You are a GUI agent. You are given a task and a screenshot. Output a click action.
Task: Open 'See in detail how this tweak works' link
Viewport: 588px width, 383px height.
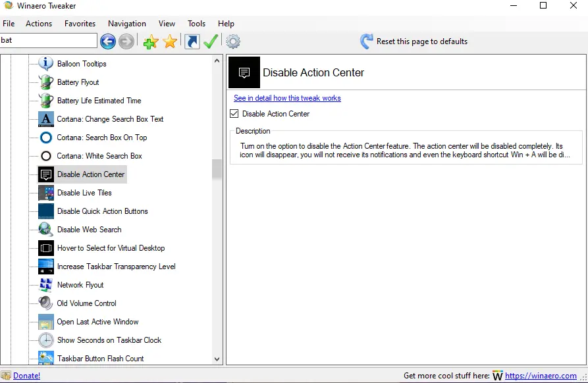point(287,98)
